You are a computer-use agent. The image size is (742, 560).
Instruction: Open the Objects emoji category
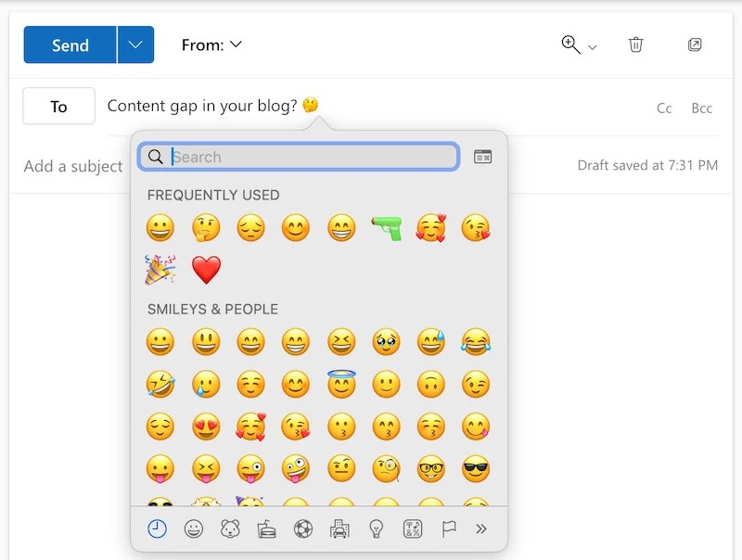click(x=377, y=528)
